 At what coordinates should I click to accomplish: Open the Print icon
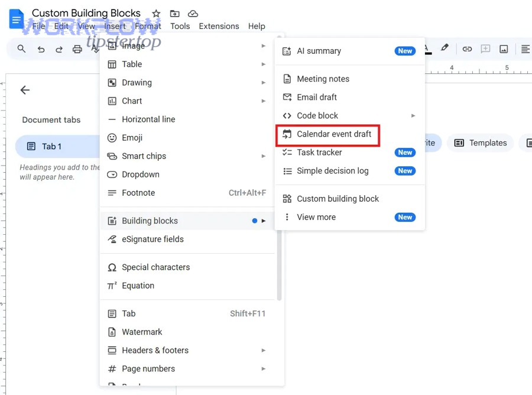tap(77, 49)
